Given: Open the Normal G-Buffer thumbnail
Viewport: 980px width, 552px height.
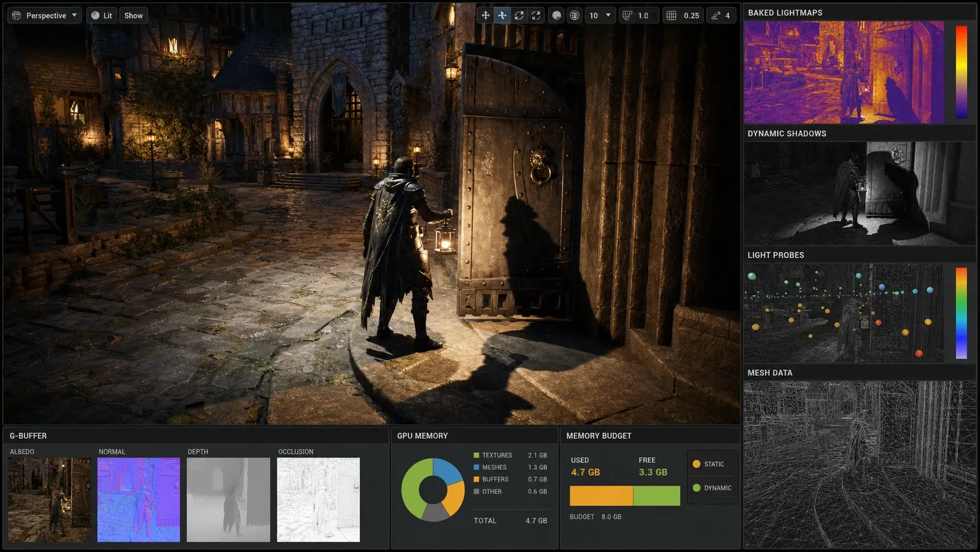Looking at the screenshot, I should tap(139, 500).
